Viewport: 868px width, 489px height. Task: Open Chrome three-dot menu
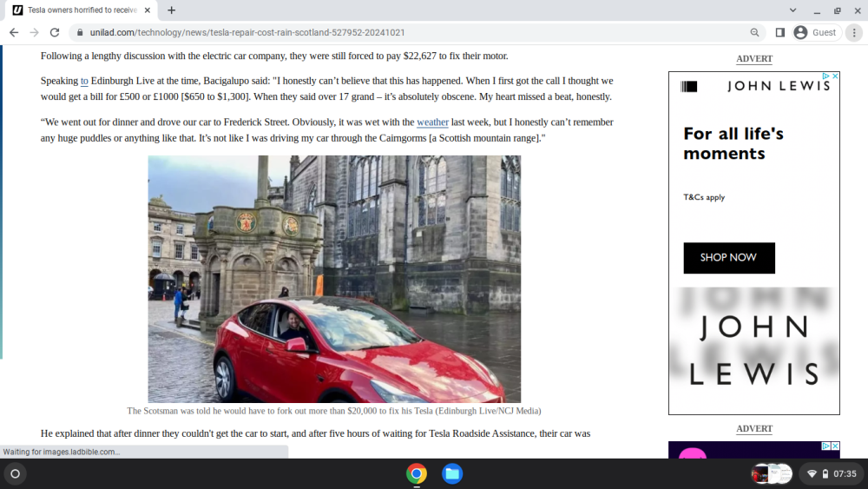coord(854,33)
